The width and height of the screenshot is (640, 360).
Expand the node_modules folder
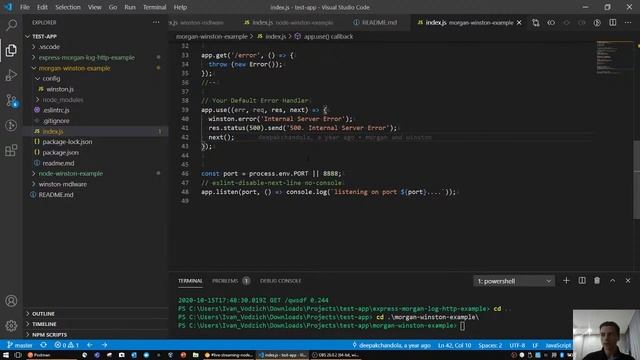click(x=62, y=100)
